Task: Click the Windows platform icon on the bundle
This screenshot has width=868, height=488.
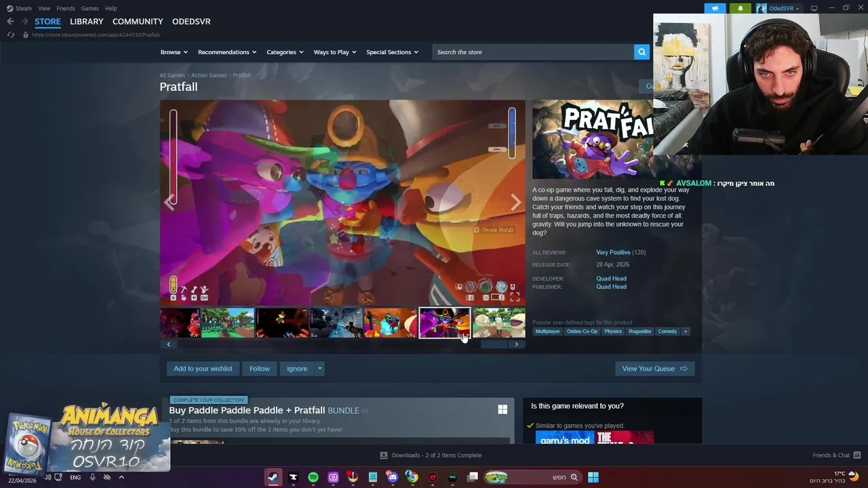Action: (x=502, y=409)
